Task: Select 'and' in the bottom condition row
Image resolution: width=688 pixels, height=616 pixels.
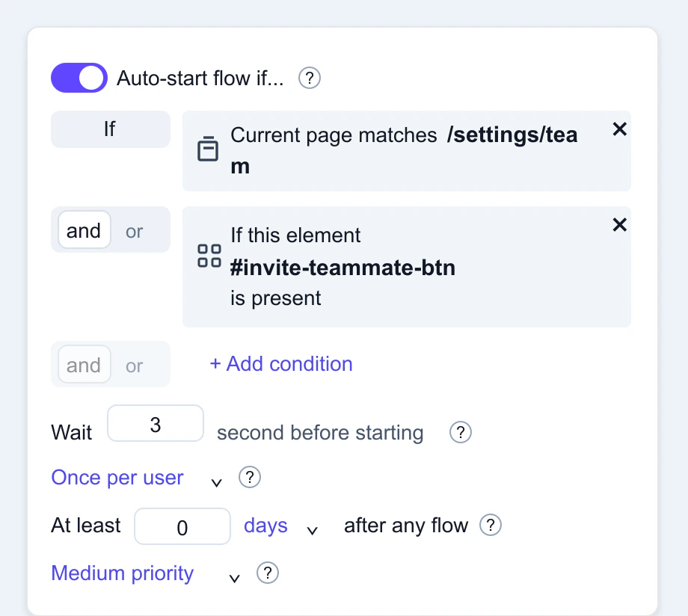Action: (83, 365)
